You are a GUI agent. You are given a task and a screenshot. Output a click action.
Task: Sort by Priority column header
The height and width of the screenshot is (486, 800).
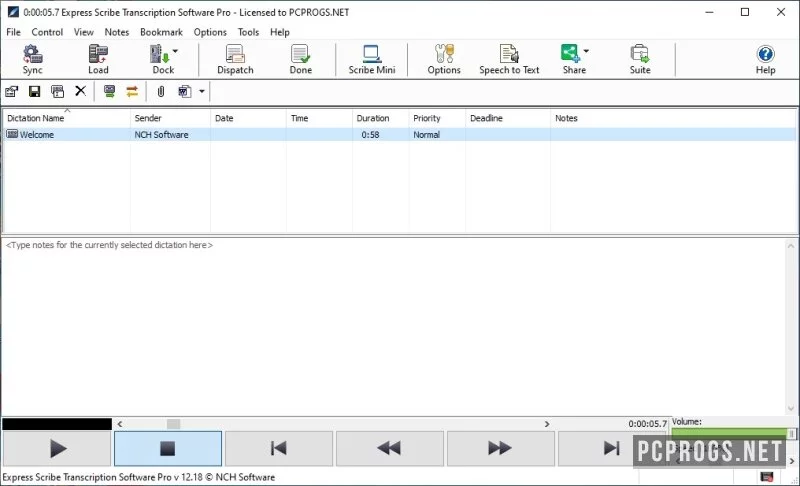(437, 118)
